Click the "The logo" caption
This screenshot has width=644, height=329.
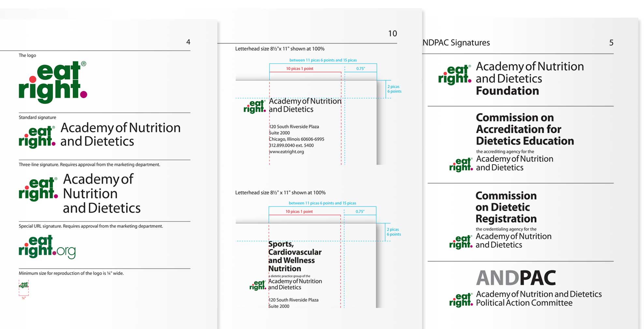[27, 55]
